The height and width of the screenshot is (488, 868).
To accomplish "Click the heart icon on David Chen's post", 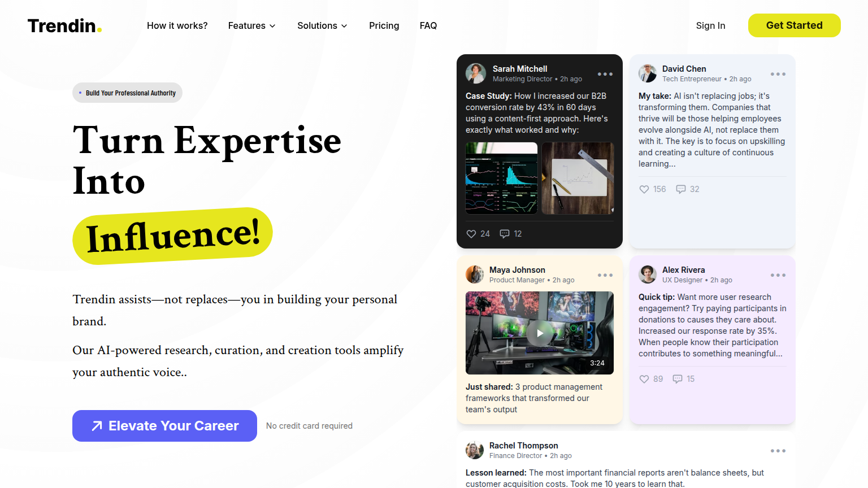I will point(644,189).
